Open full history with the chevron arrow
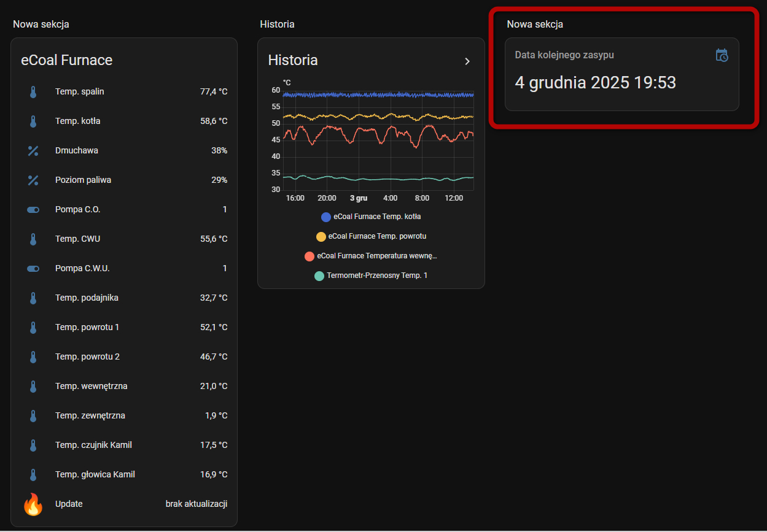The width and height of the screenshot is (767, 532). click(467, 61)
